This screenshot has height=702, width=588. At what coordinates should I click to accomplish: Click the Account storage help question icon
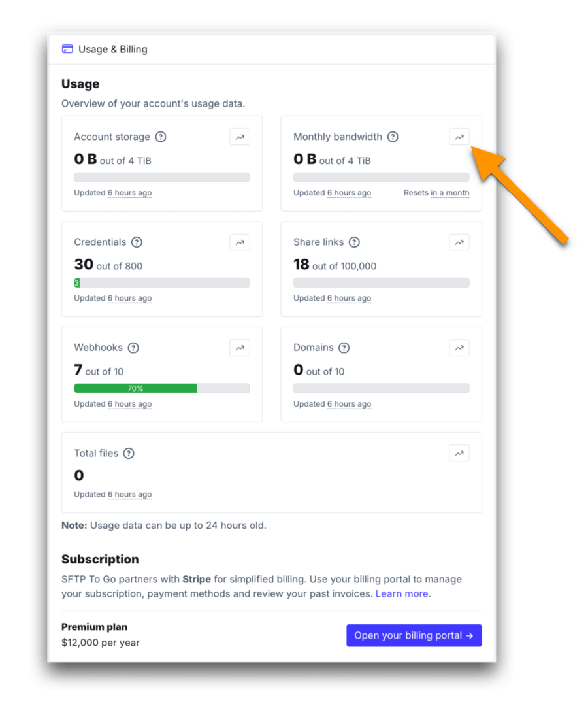[161, 137]
